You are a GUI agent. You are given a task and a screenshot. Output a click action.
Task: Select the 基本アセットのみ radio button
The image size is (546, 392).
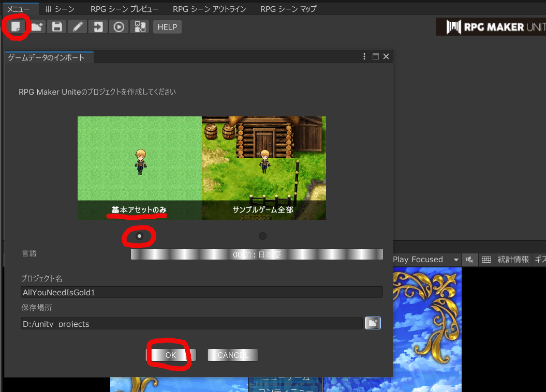tap(139, 236)
